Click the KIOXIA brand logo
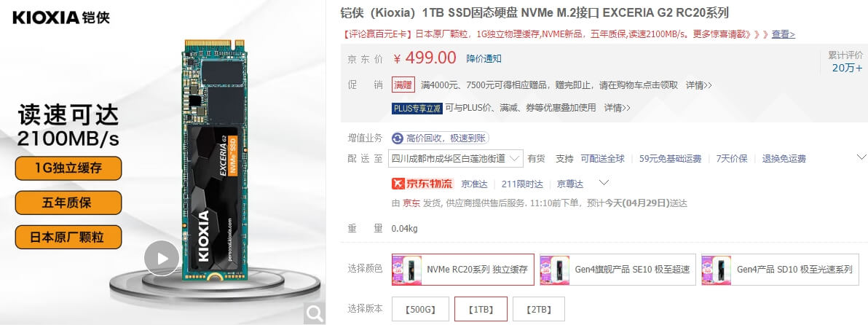 pos(61,17)
